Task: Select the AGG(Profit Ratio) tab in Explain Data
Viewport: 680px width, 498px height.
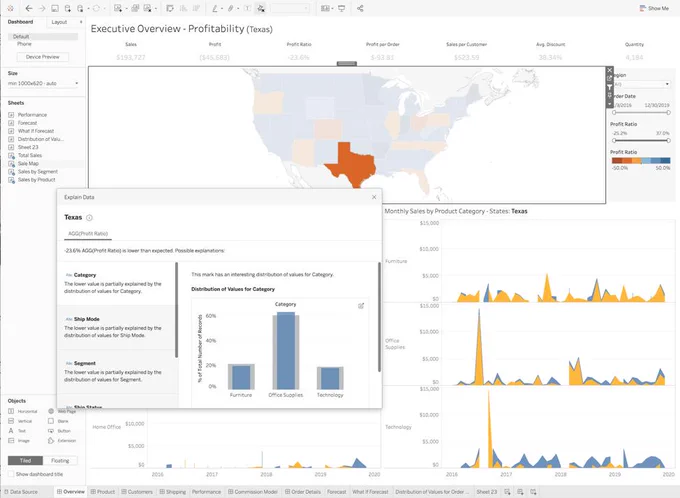Action: [88, 233]
